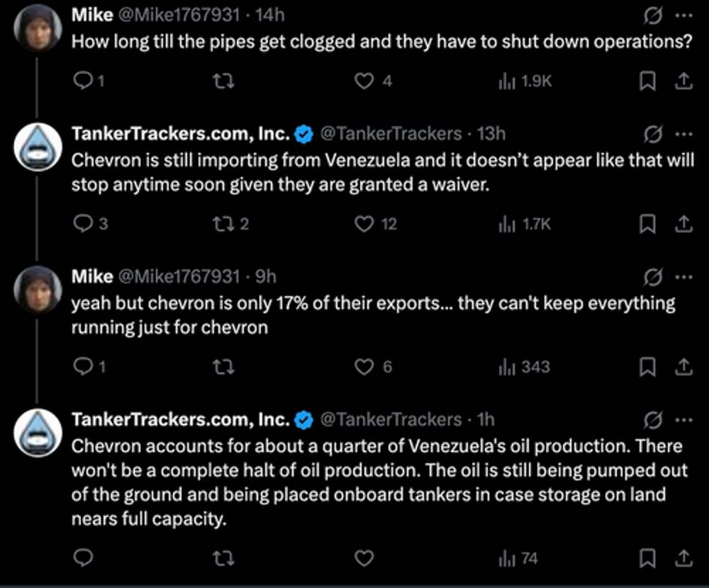The width and height of the screenshot is (709, 588).
Task: Share the latest TankerTrackers 1h tweet
Action: click(x=683, y=559)
